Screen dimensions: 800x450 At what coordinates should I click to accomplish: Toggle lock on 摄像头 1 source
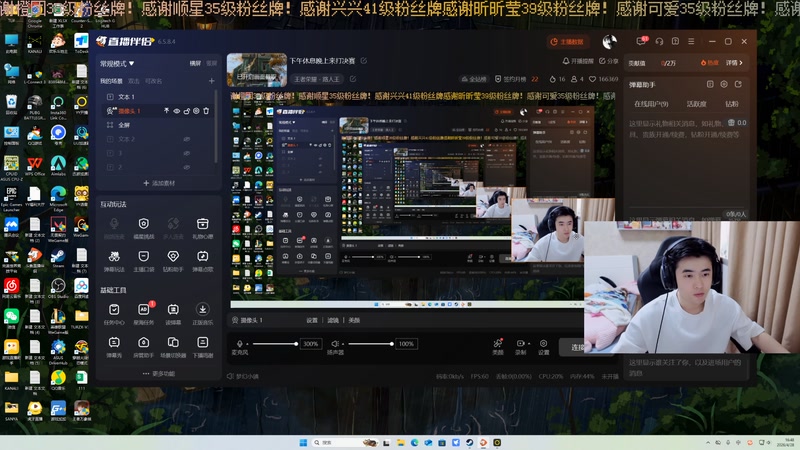(x=186, y=111)
